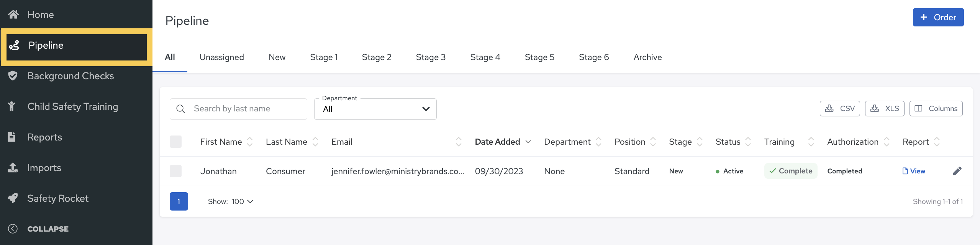The image size is (980, 245).
Task: Switch to the Stage 4 tab
Action: pos(485,57)
